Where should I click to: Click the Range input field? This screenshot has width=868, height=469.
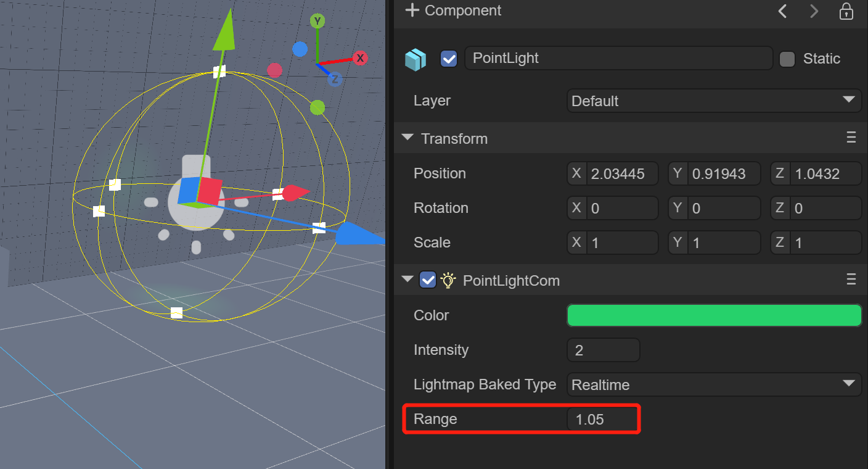(x=603, y=420)
